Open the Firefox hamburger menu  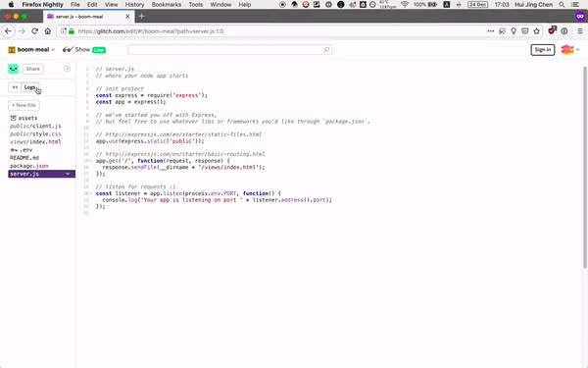click(x=580, y=31)
